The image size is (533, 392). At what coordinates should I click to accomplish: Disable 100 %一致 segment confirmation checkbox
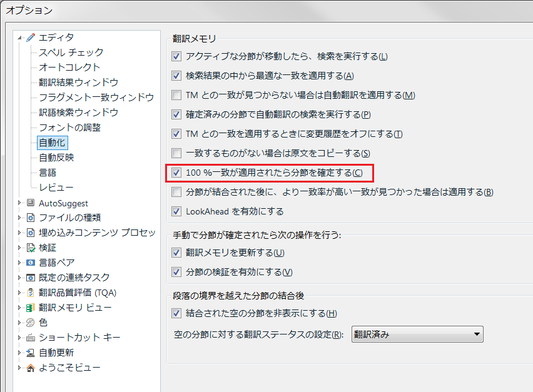pos(176,173)
